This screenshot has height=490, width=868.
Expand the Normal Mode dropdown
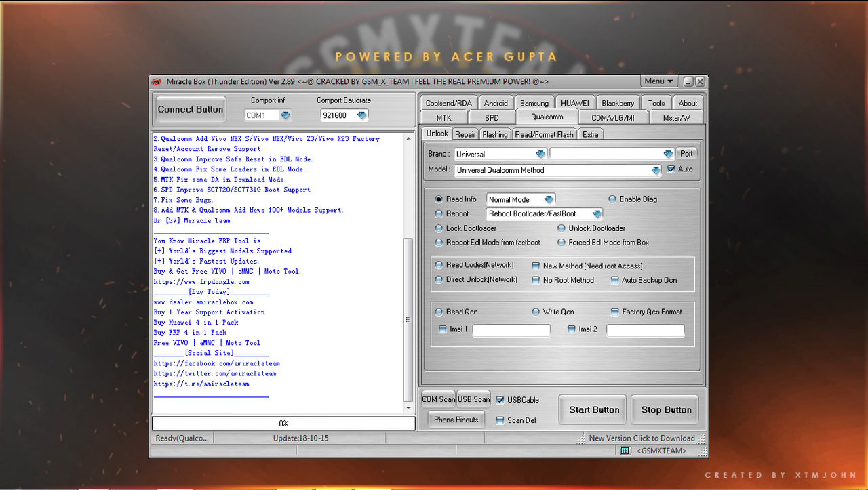point(549,199)
